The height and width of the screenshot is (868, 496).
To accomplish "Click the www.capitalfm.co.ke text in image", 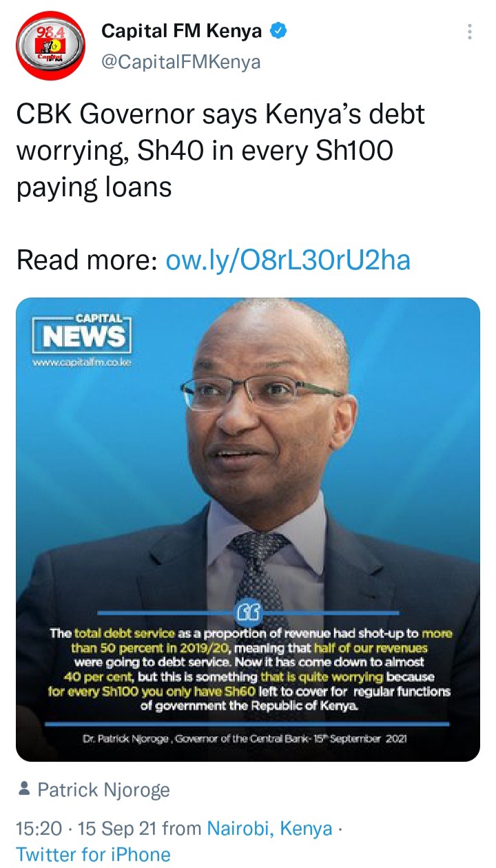I will point(81,363).
